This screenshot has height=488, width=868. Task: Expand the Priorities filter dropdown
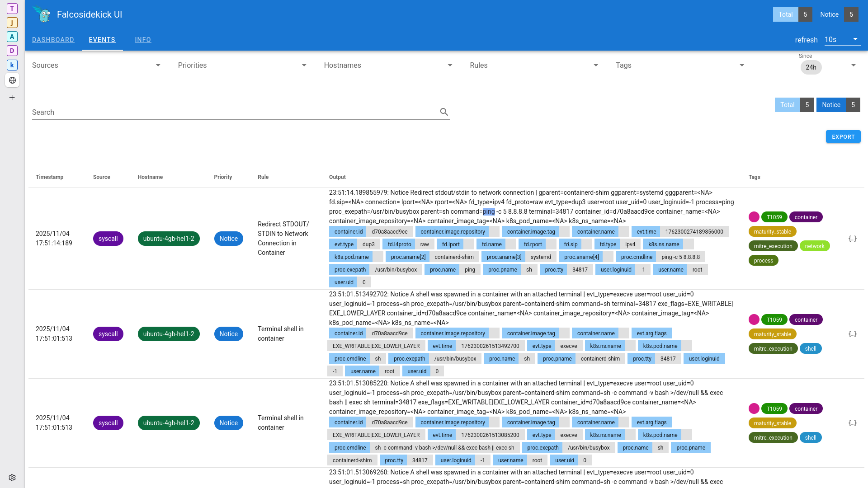(304, 66)
